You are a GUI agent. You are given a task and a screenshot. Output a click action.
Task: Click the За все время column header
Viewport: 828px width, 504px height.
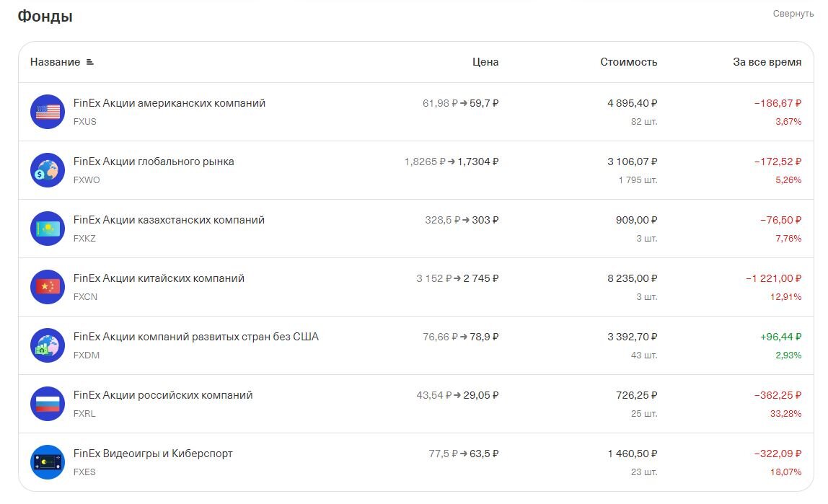tap(767, 63)
